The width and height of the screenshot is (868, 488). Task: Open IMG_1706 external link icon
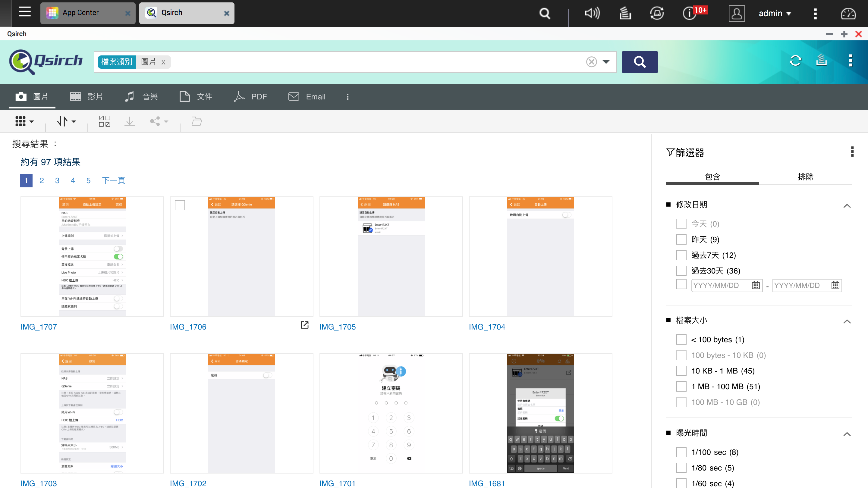(x=304, y=325)
